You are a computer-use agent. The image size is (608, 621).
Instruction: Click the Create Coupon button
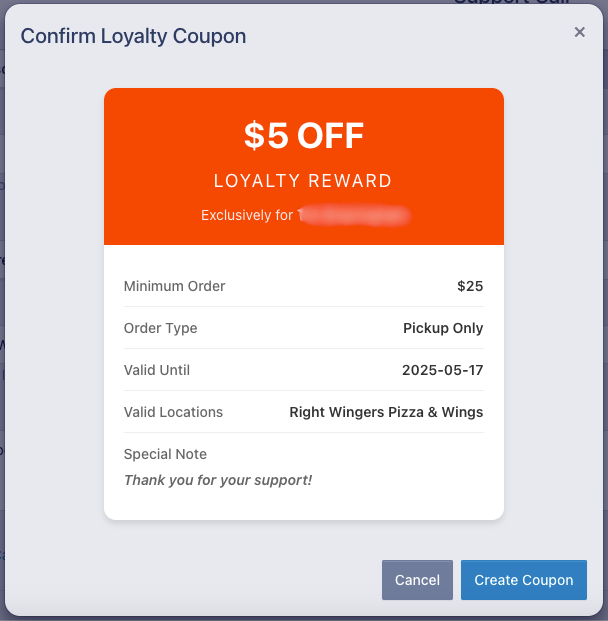523,580
